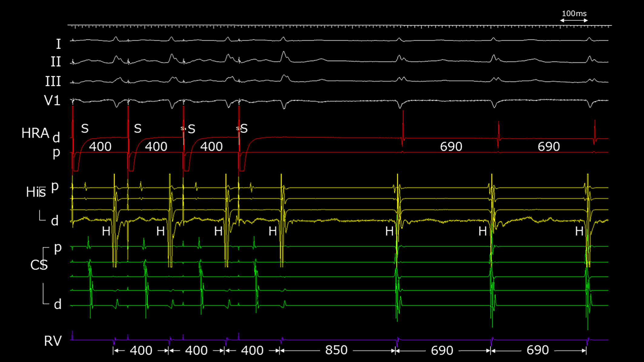Click the lead III label

(53, 82)
